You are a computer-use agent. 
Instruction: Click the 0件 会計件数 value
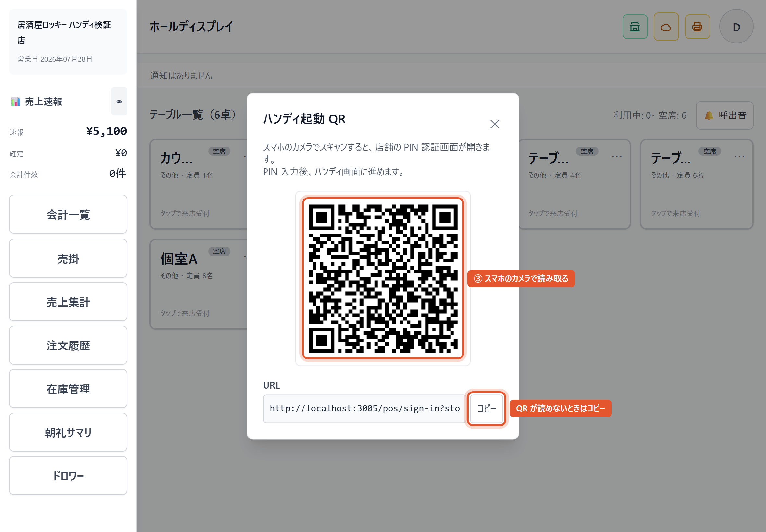pos(118,174)
